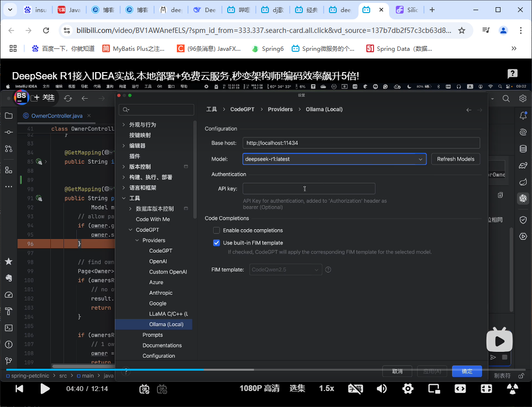Click the API key input field
532x407 pixels.
(309, 188)
